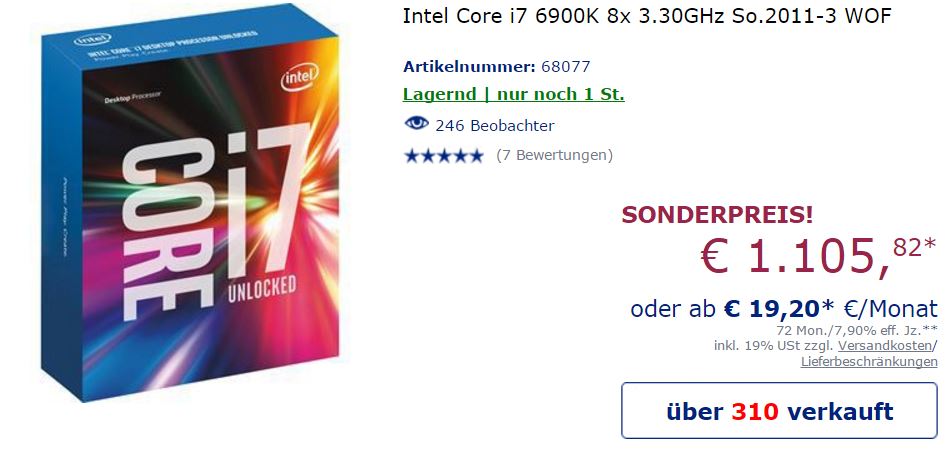
Task: Click the red SONDERPREIS! label
Action: point(717,214)
